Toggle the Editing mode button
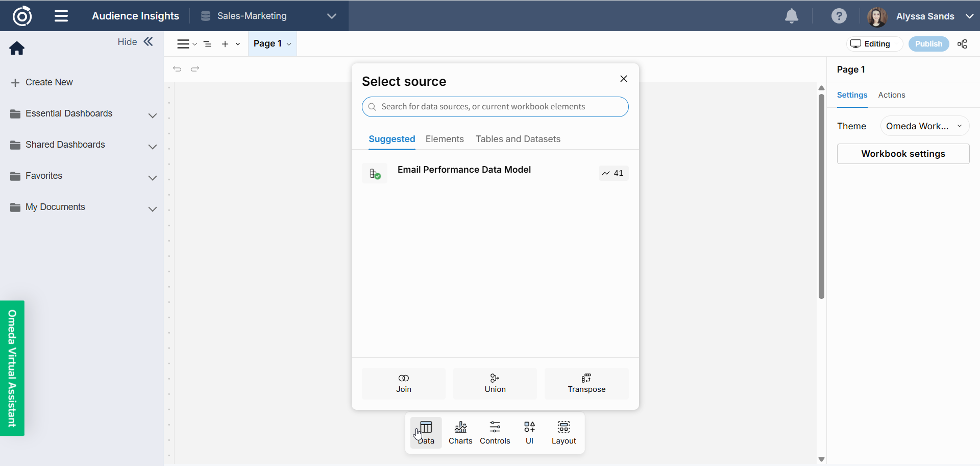The image size is (980, 466). (x=874, y=44)
